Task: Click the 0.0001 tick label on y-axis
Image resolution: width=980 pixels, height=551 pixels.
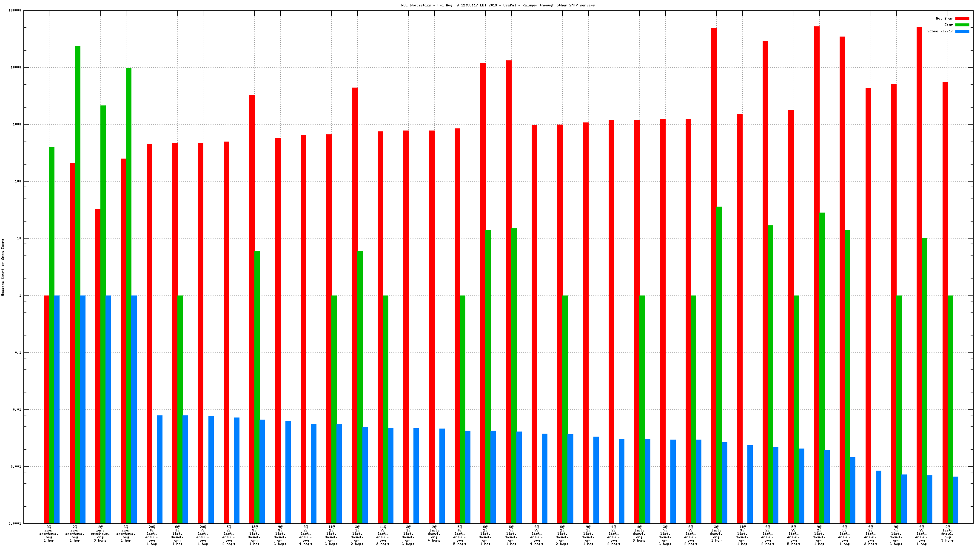Action: pos(15,523)
